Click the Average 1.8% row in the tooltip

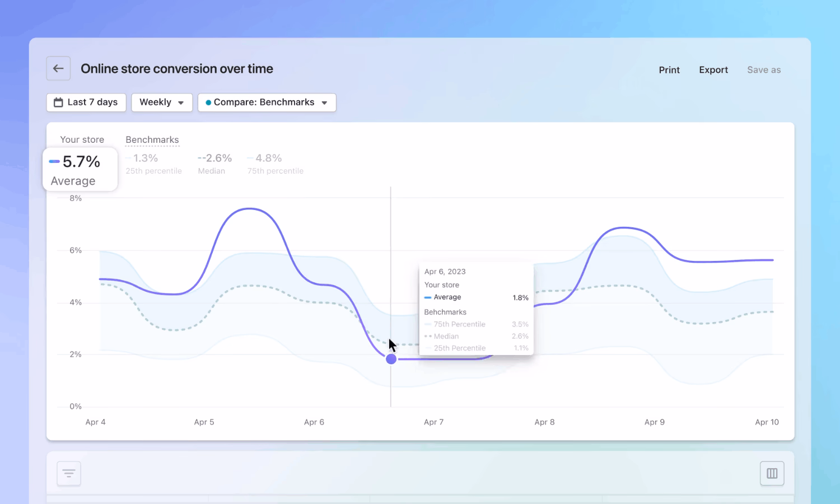477,297
